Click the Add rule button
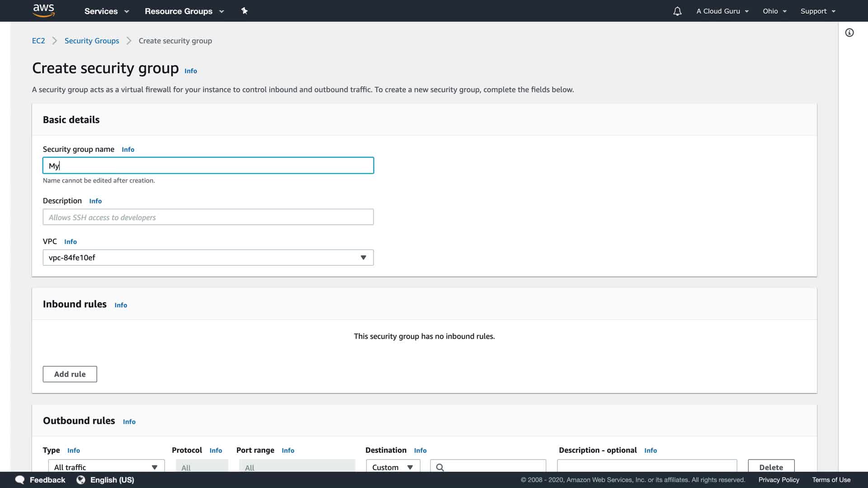 click(70, 374)
